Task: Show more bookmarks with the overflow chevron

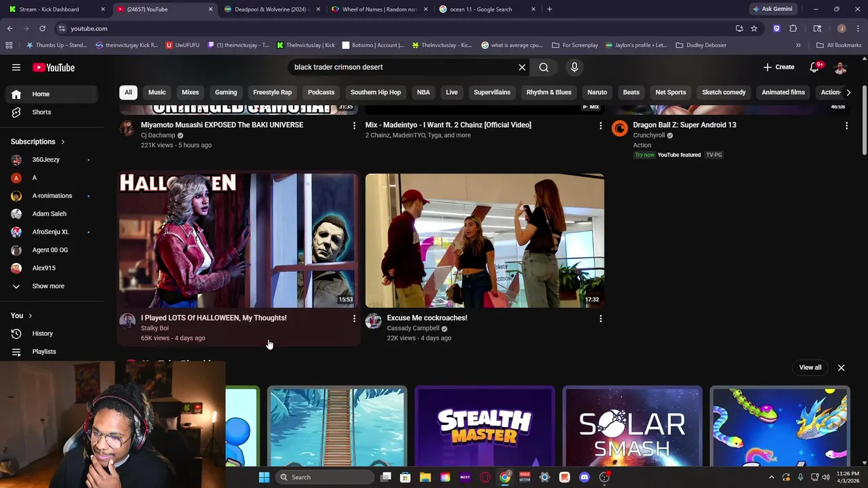Action: (x=798, y=45)
